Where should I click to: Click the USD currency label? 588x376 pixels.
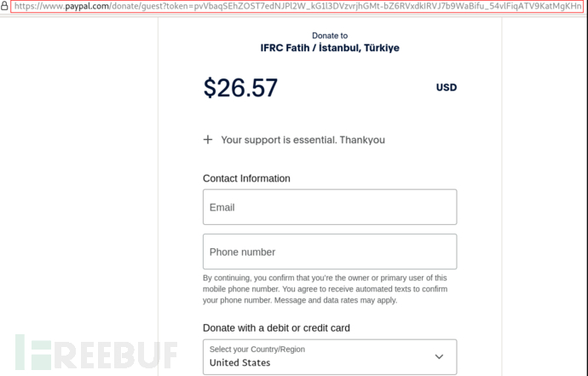[x=446, y=87]
